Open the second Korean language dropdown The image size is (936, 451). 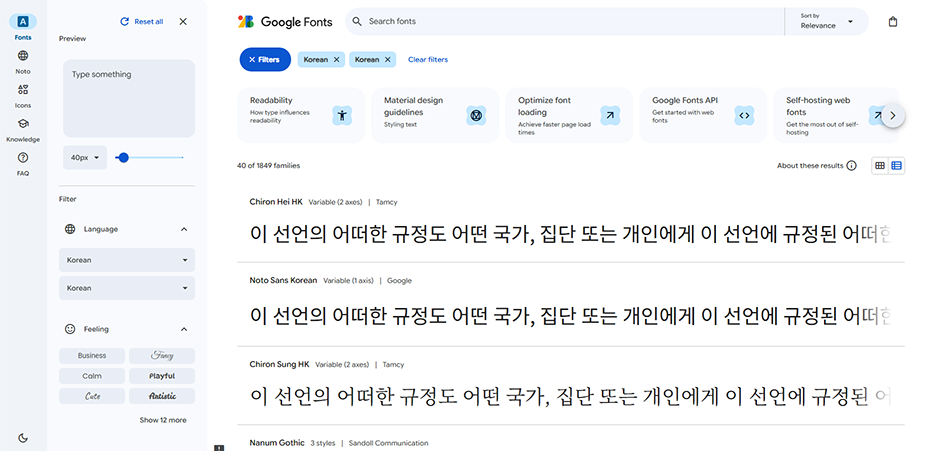click(x=127, y=288)
